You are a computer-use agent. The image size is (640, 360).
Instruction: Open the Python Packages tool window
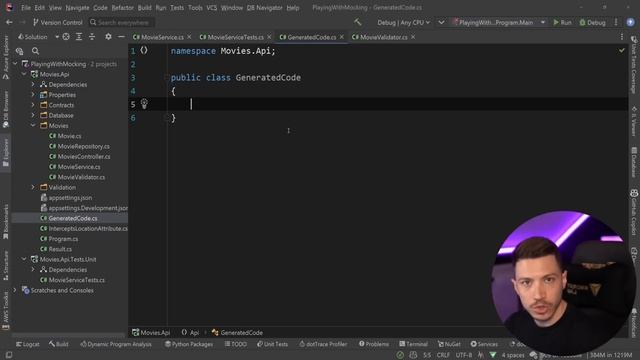coord(189,344)
